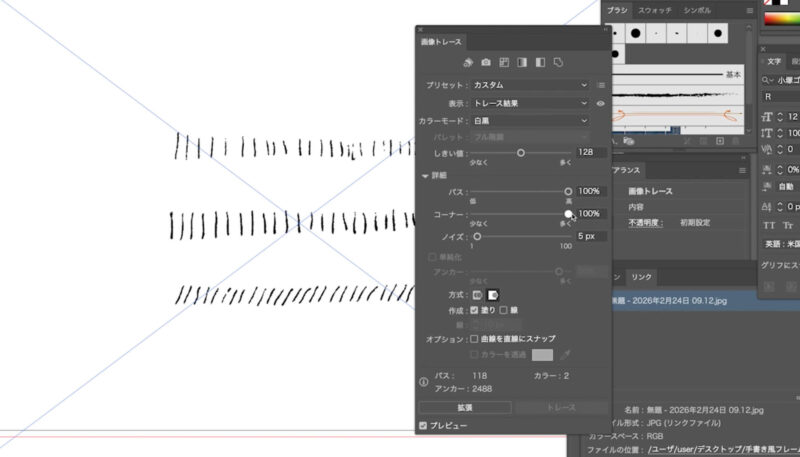Viewport: 800px width, 457px height.
Task: Click コーナー slider handle
Action: [x=568, y=214]
